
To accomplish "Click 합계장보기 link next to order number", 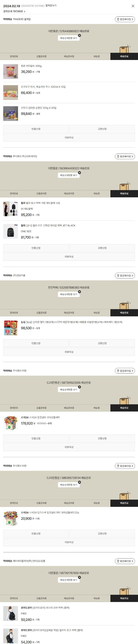I will tap(51, 6).
